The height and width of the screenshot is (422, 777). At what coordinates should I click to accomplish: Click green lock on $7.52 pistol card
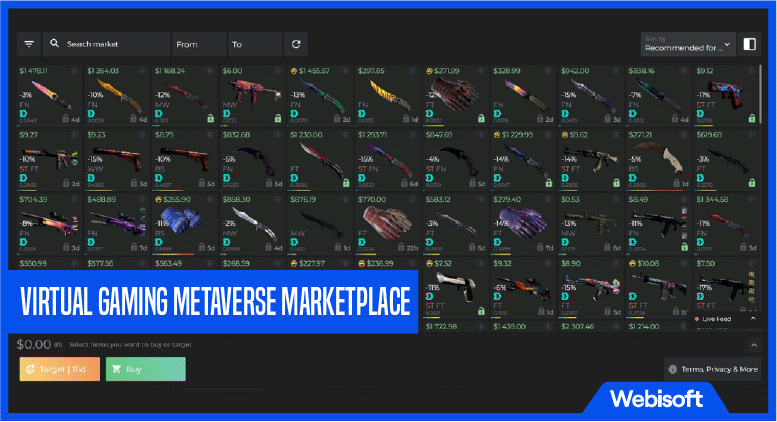pyautogui.click(x=481, y=311)
